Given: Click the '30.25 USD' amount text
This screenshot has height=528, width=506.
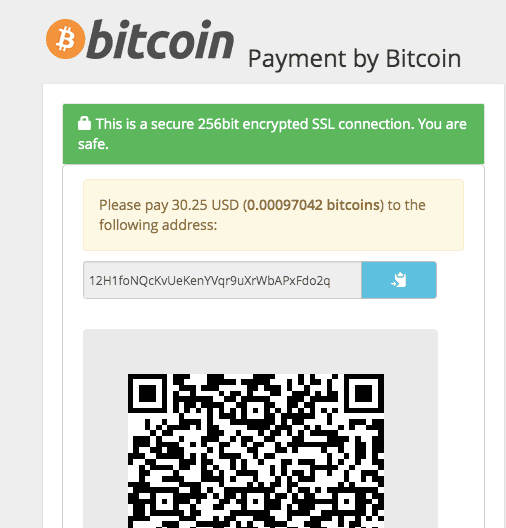Looking at the screenshot, I should 205,205.
